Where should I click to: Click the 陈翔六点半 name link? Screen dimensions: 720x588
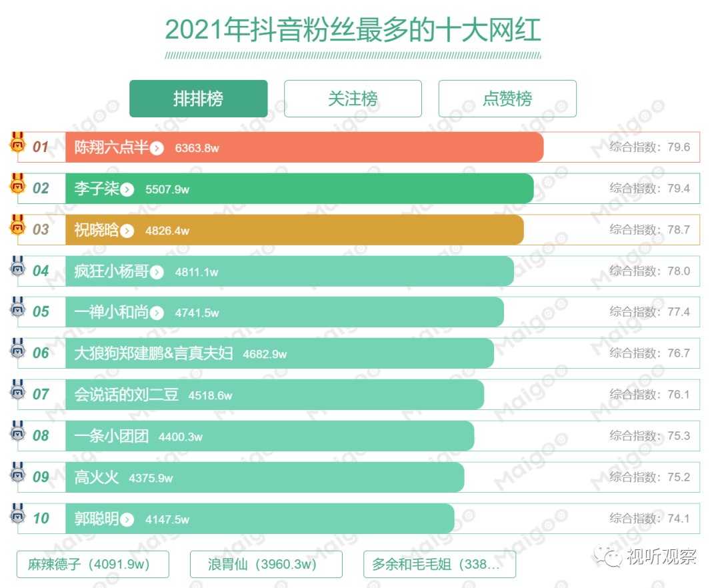(x=111, y=147)
